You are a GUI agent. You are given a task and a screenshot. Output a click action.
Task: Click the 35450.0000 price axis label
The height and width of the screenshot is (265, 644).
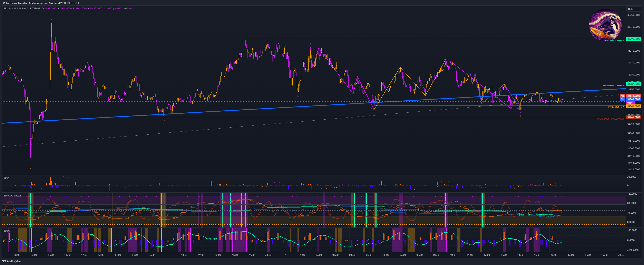coord(634,15)
